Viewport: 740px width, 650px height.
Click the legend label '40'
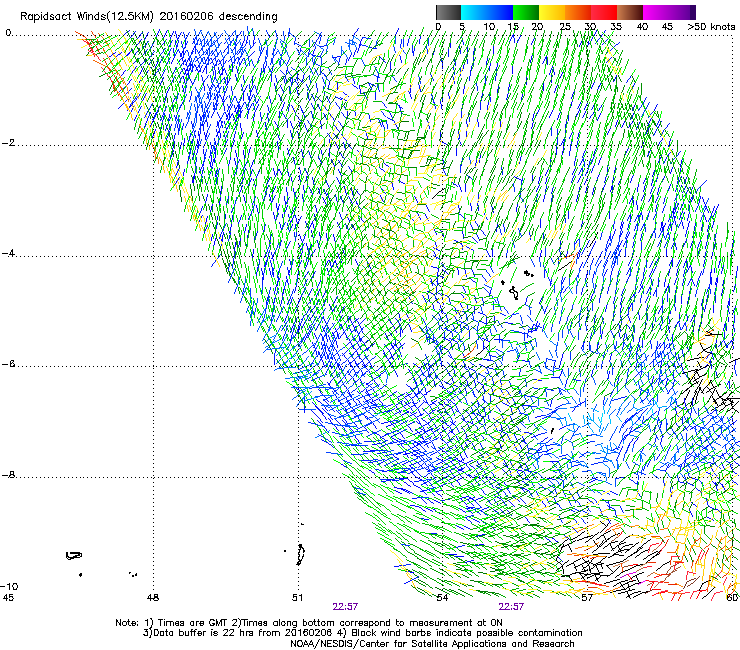tap(642, 27)
